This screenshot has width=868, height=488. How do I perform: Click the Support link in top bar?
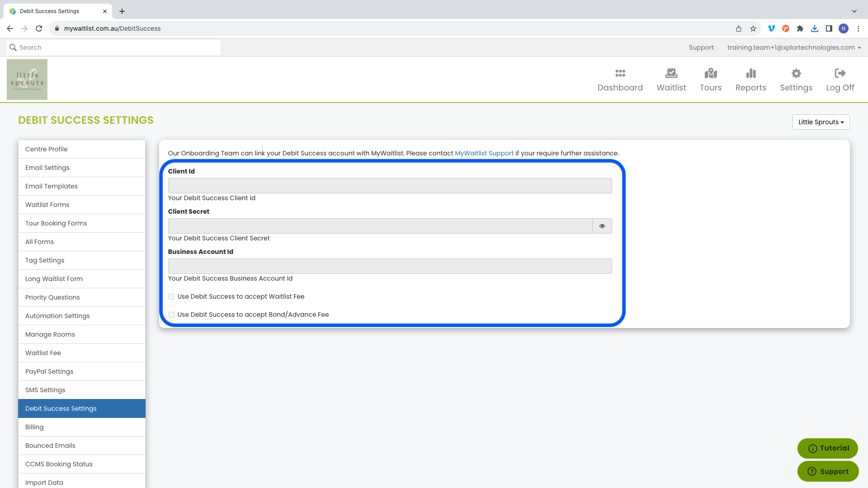pyautogui.click(x=701, y=47)
